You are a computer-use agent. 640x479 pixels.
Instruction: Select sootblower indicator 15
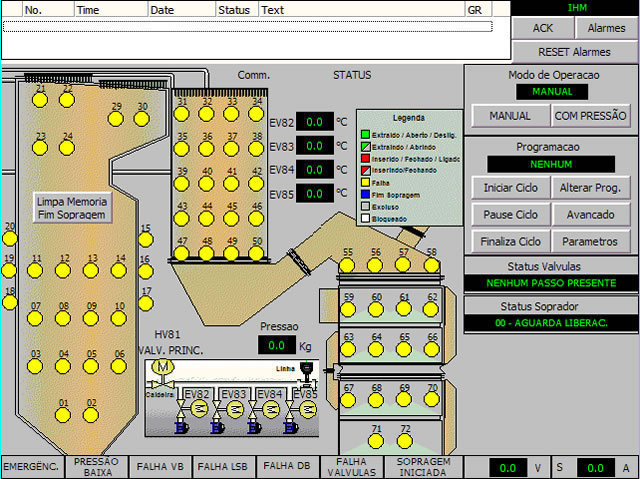pos(146,240)
